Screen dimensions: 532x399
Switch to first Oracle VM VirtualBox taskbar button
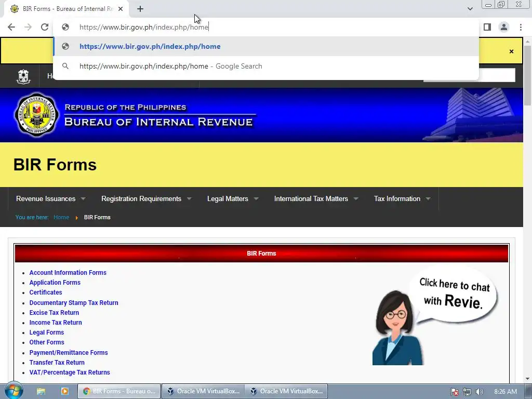pos(203,391)
